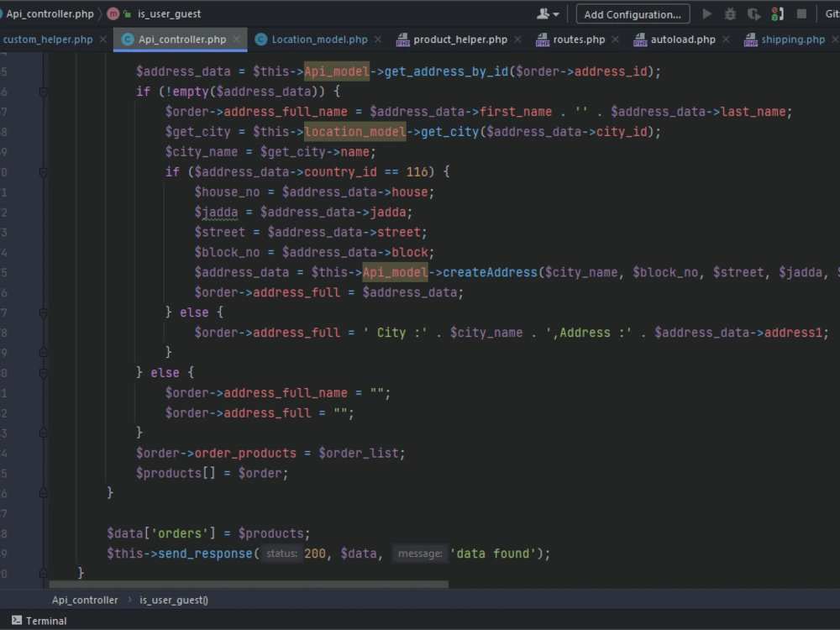This screenshot has width=840, height=630.
Task: Click highlighted Api_model in get_address_by_id line
Action: [x=337, y=71]
